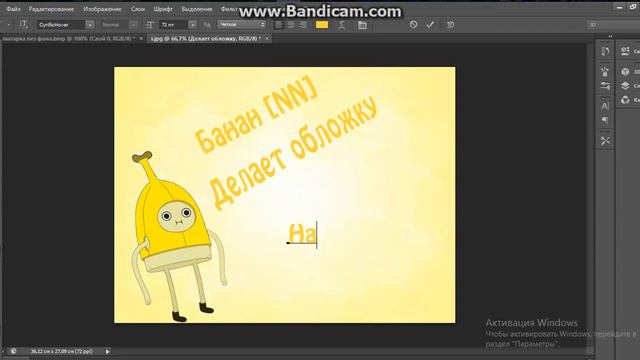Align text right
640x360 pixels.
pyautogui.click(x=302, y=25)
